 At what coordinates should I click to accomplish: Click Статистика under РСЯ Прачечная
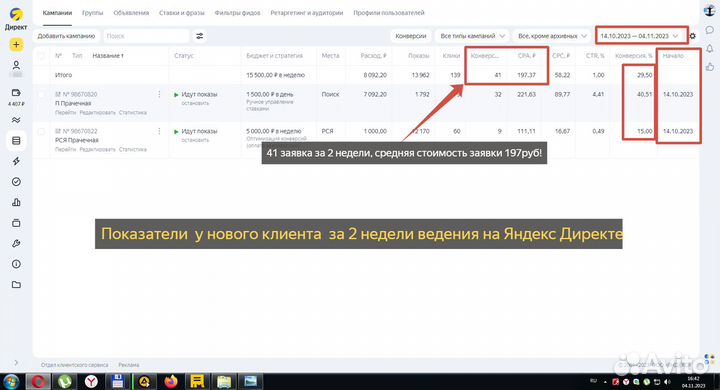point(133,149)
